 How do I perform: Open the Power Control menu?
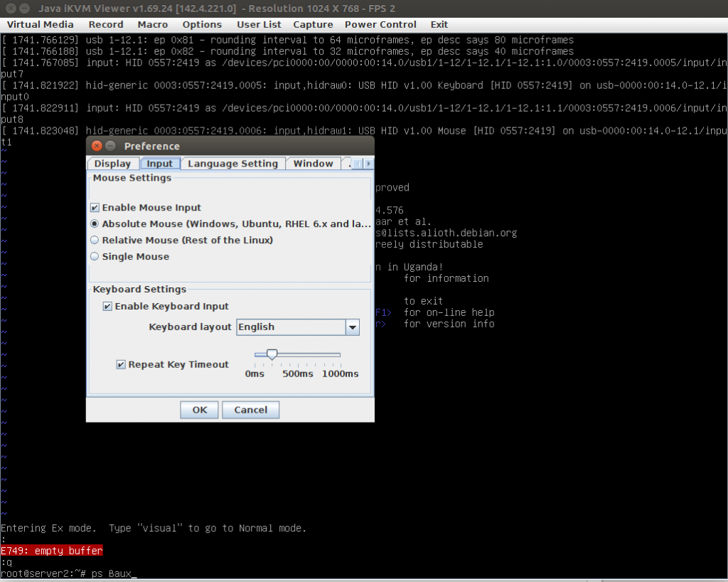click(x=380, y=24)
